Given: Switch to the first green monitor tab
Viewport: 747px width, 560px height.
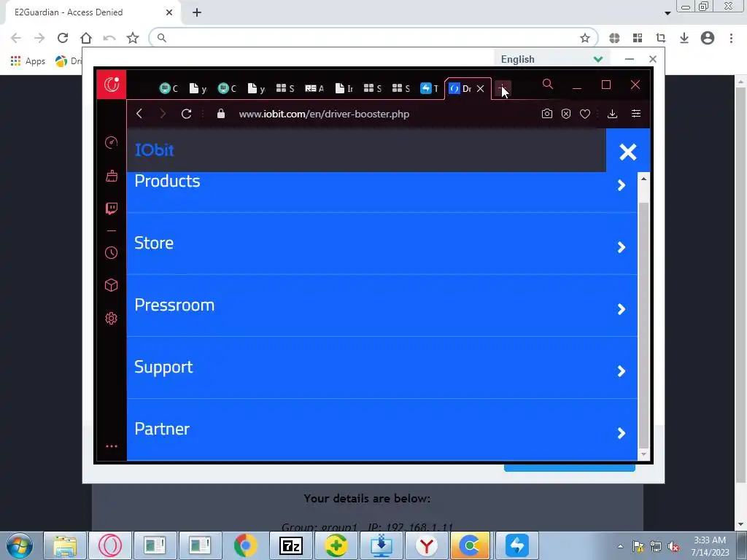Looking at the screenshot, I should click(169, 88).
